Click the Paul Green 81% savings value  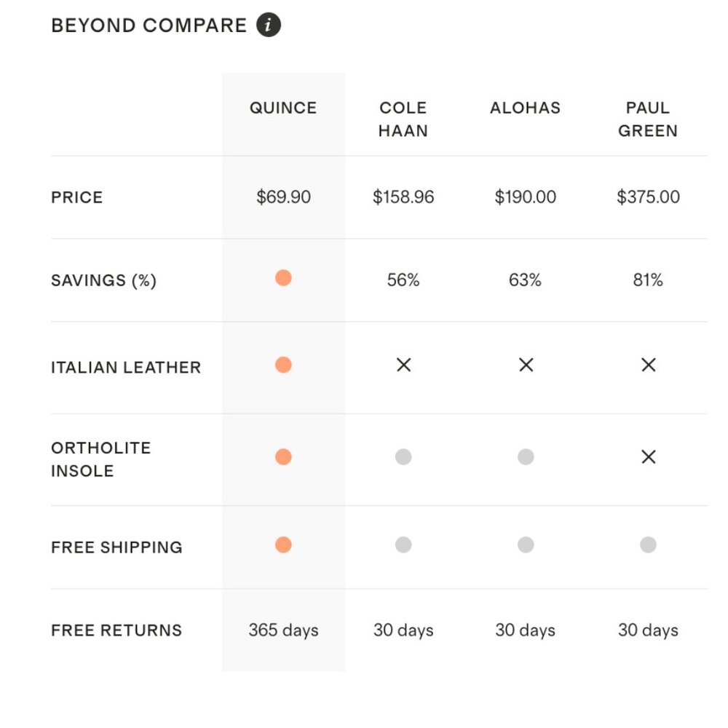pos(648,280)
